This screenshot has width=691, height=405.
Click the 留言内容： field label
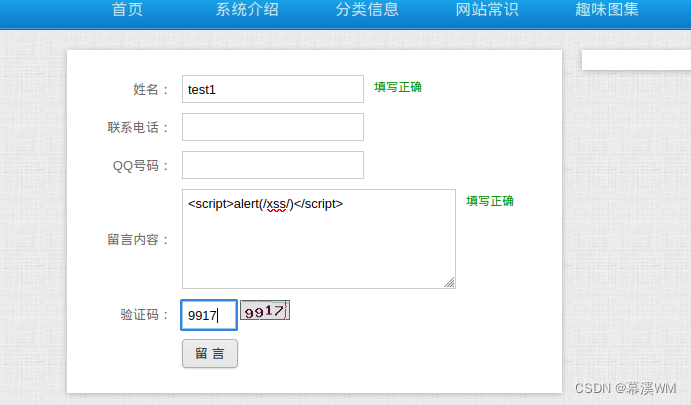click(x=138, y=239)
